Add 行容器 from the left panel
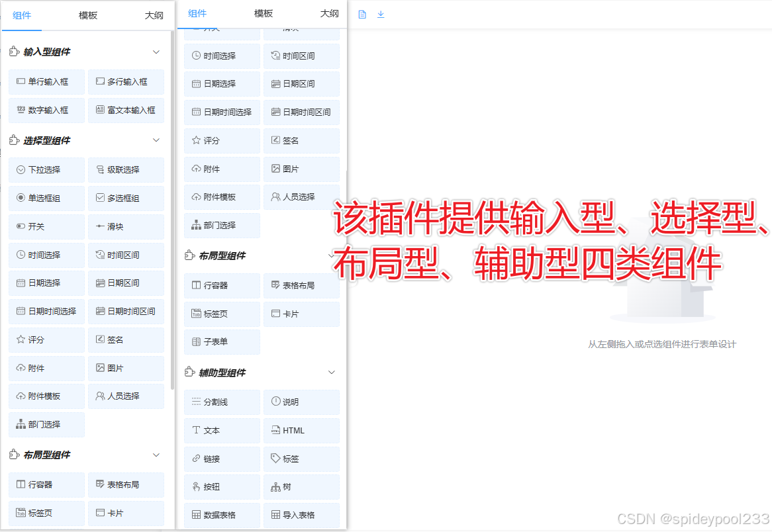This screenshot has width=772, height=532. [47, 485]
